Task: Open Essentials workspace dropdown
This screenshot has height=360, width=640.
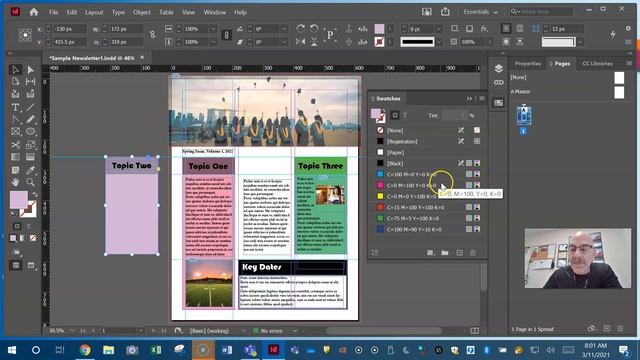Action: [480, 12]
